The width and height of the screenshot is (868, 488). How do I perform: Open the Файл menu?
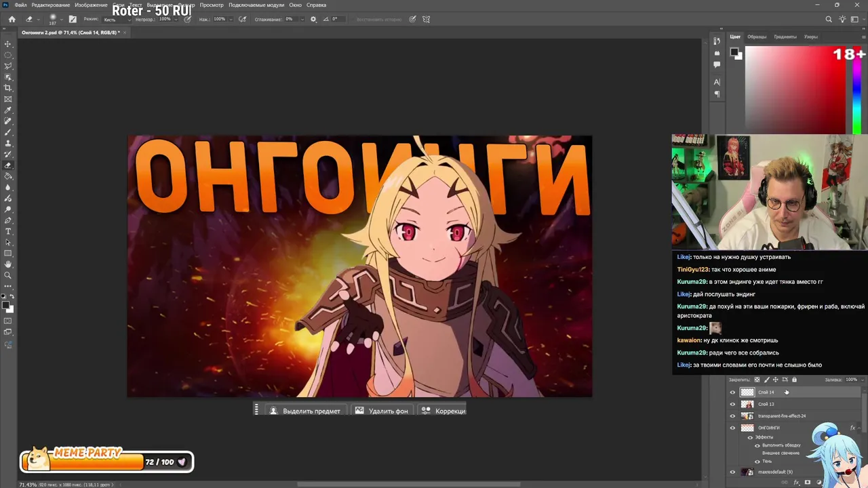click(x=20, y=5)
